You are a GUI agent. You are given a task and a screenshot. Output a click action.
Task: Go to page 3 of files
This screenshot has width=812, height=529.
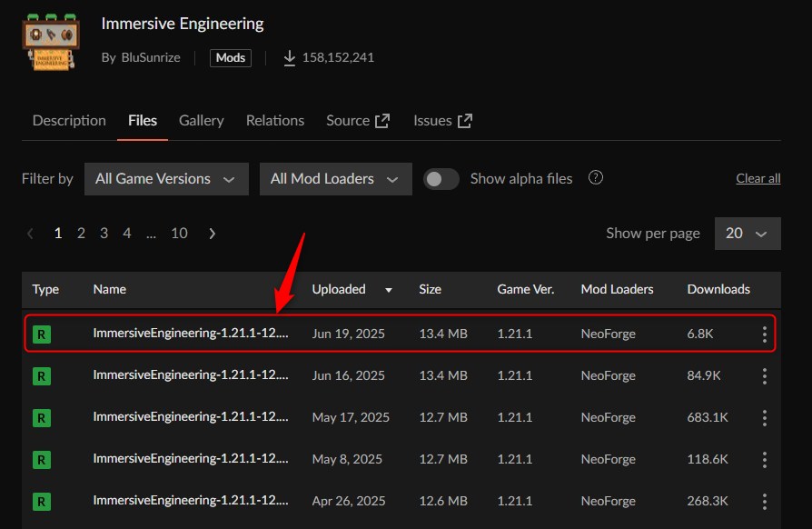click(x=104, y=234)
